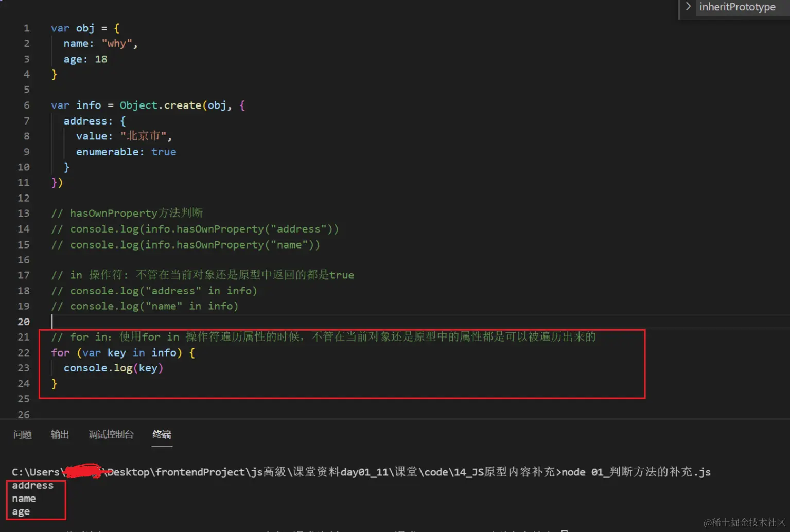
Task: Click line number 6 in the gutter
Action: 26,105
